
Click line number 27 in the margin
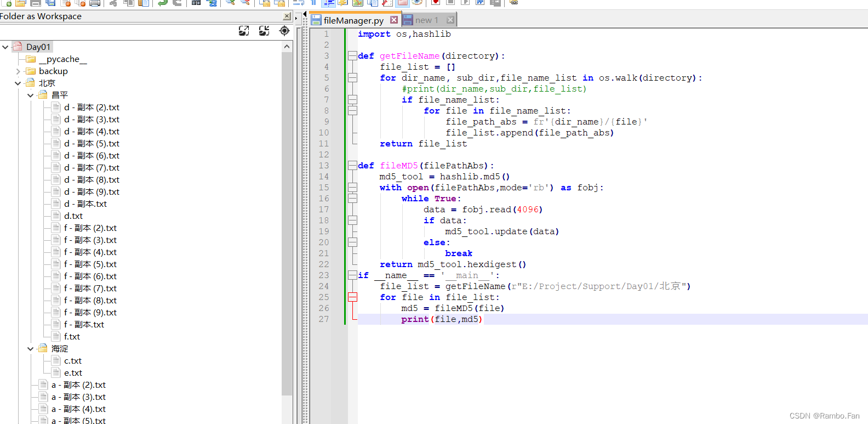pos(324,319)
